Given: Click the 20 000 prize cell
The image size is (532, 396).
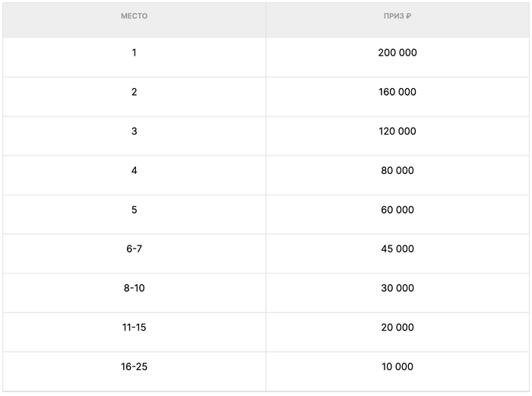Looking at the screenshot, I should click(x=397, y=328).
